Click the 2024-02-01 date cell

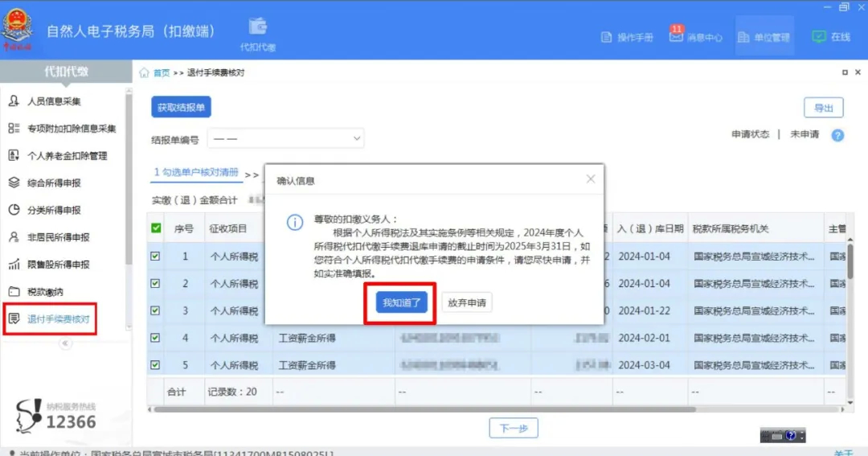coord(644,338)
